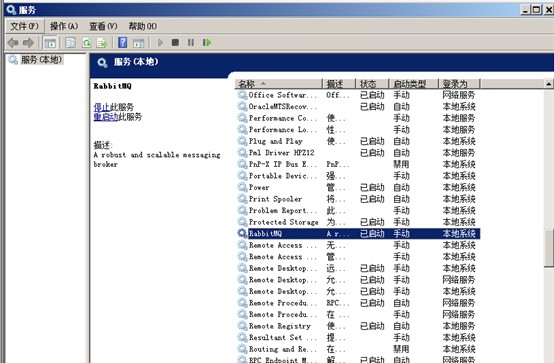Select the Routing and Re... service row

click(358, 349)
